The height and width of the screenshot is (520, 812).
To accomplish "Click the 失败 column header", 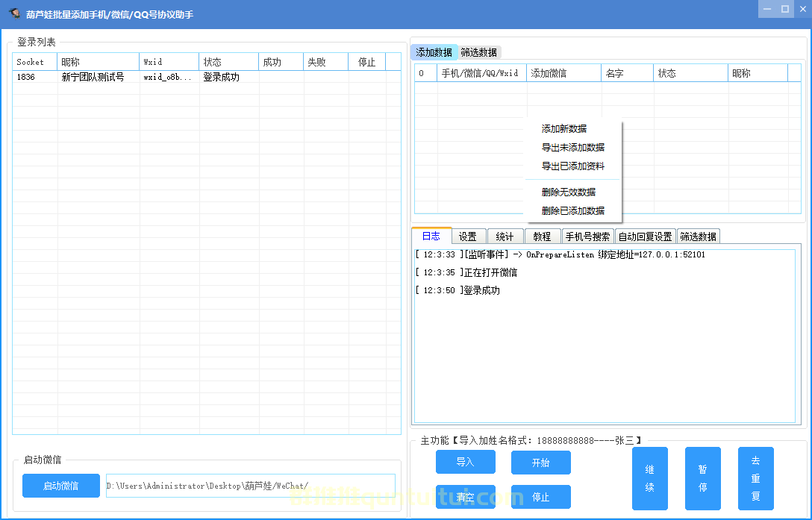I will click(x=325, y=62).
